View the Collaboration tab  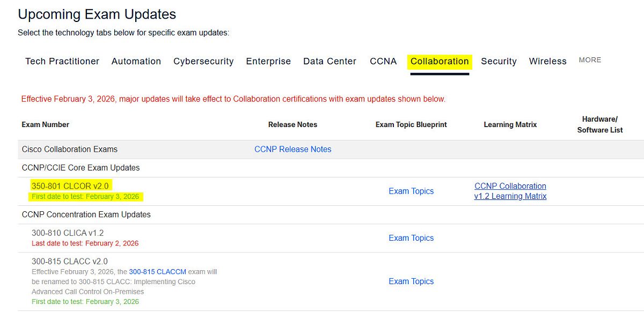(x=439, y=61)
